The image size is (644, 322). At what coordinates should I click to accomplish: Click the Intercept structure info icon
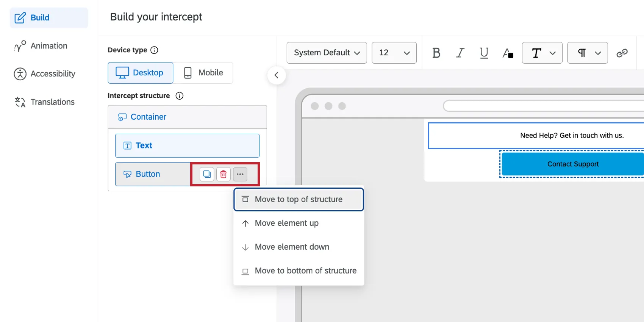180,96
